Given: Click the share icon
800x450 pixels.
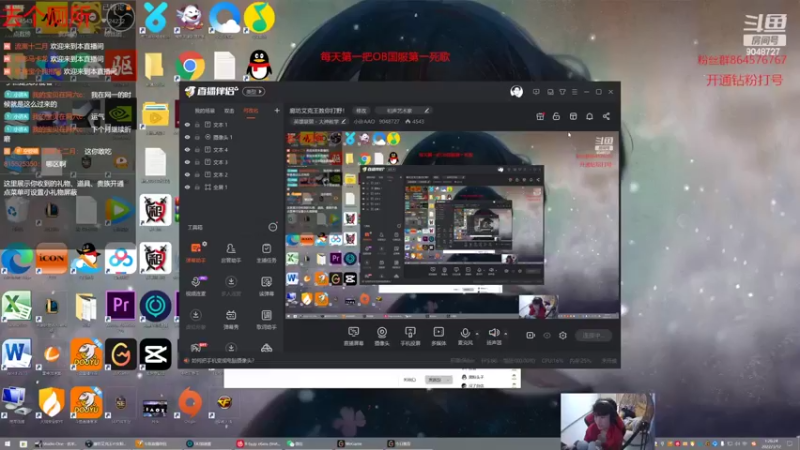Looking at the screenshot, I should click(606, 116).
